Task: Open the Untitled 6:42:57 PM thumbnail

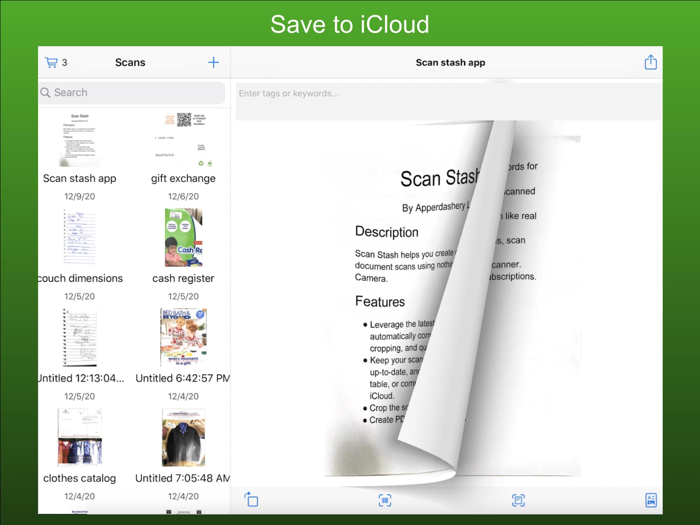Action: (x=183, y=338)
